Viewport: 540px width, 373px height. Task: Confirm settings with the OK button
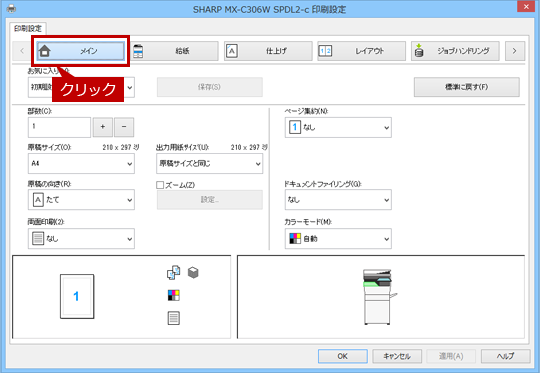pyautogui.click(x=343, y=356)
